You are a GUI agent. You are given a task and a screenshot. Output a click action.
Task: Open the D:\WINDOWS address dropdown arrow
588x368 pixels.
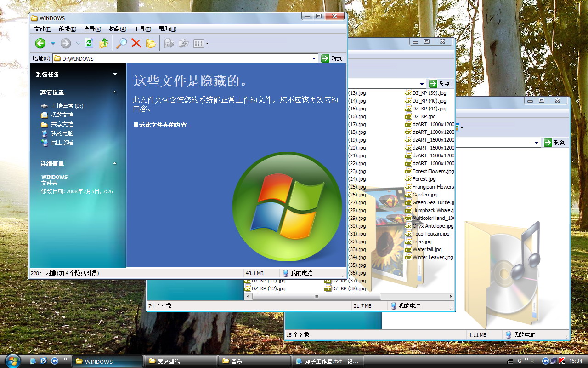click(314, 58)
